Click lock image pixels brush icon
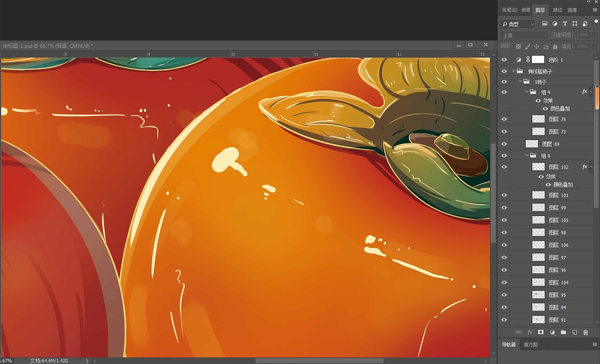Viewport: 600px width, 364px height. click(527, 47)
